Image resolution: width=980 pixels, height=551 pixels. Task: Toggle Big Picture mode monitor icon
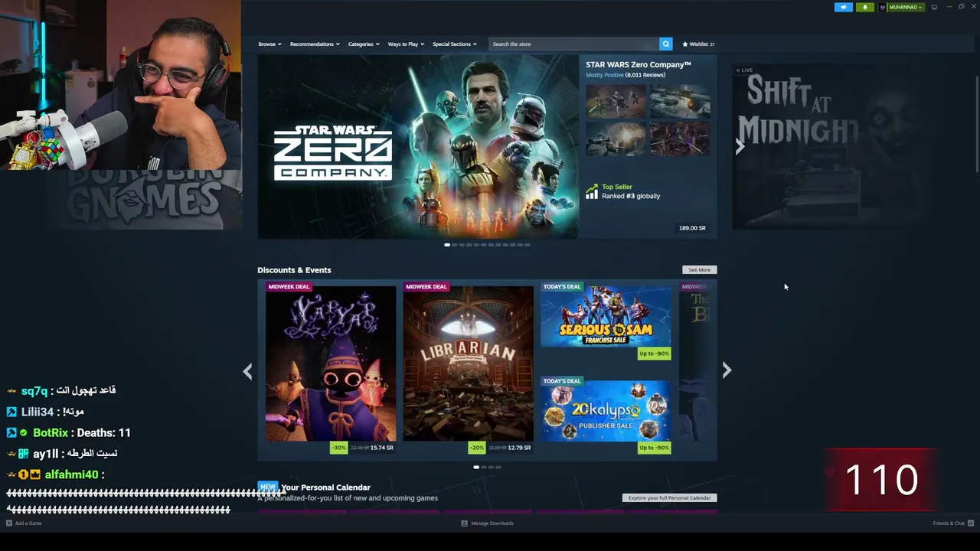pos(934,7)
